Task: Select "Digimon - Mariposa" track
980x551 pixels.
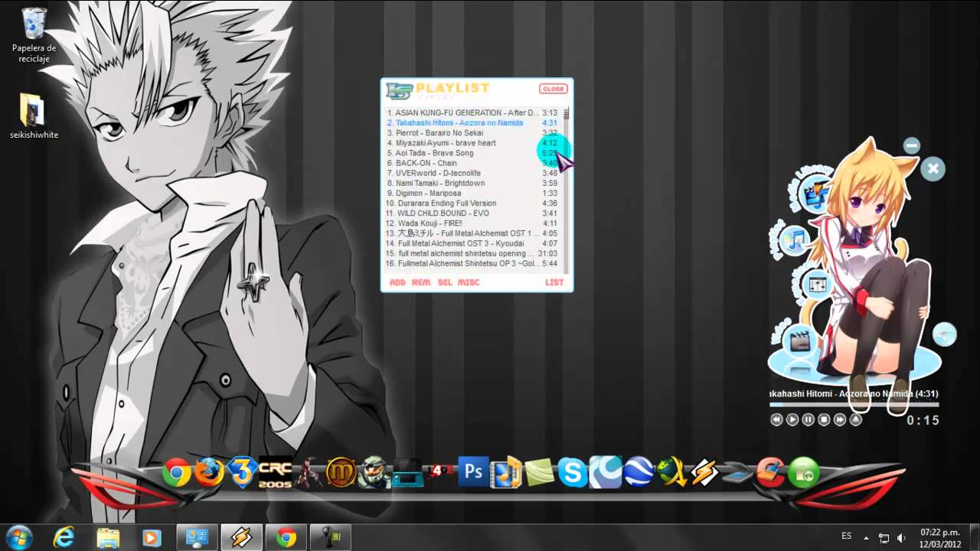Action: tap(472, 193)
